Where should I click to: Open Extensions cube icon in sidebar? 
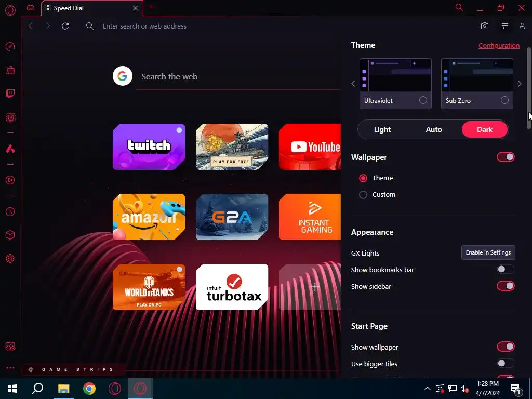click(10, 235)
